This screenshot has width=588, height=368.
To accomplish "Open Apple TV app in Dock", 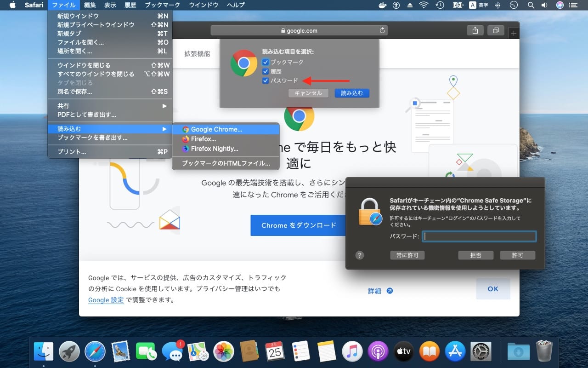I will (404, 352).
